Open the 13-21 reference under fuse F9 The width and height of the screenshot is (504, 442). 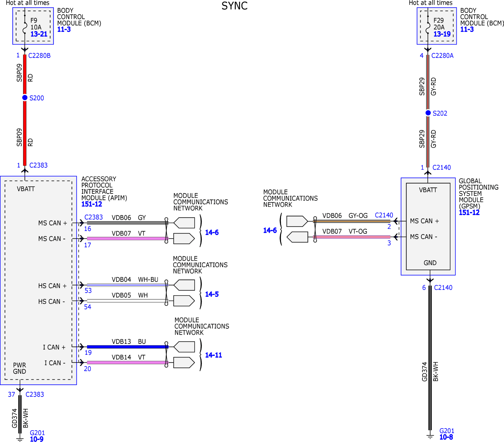click(x=39, y=34)
